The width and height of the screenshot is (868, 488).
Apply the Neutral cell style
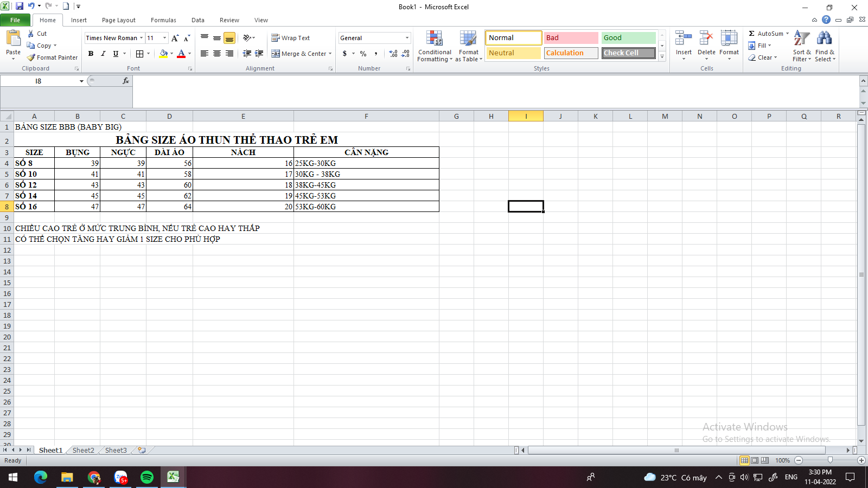[x=513, y=53]
